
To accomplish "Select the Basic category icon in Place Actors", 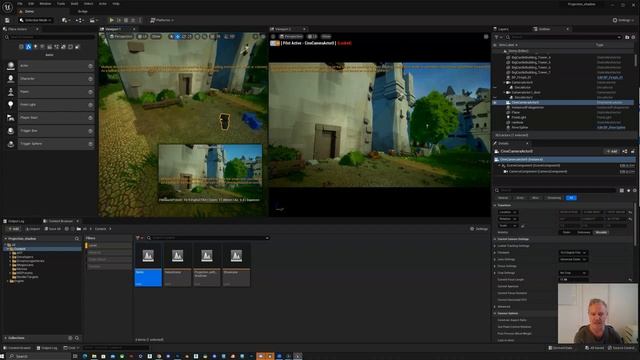I will 28,47.
